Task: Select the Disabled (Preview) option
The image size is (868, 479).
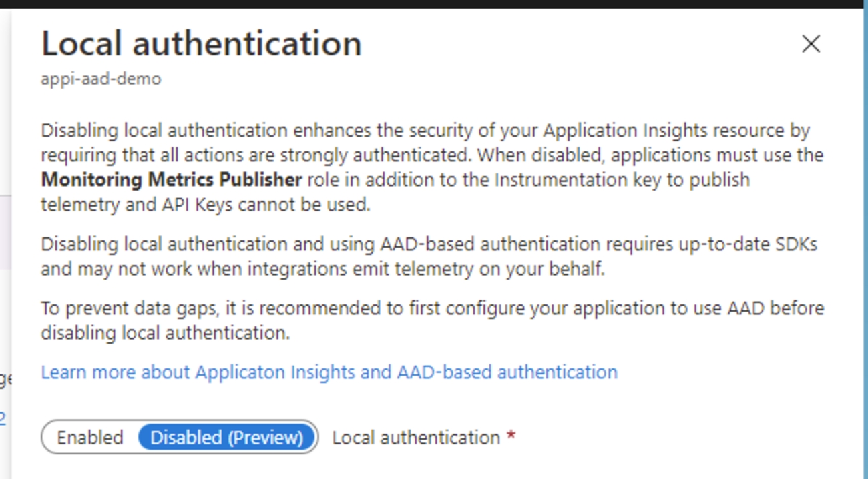Action: (x=226, y=438)
